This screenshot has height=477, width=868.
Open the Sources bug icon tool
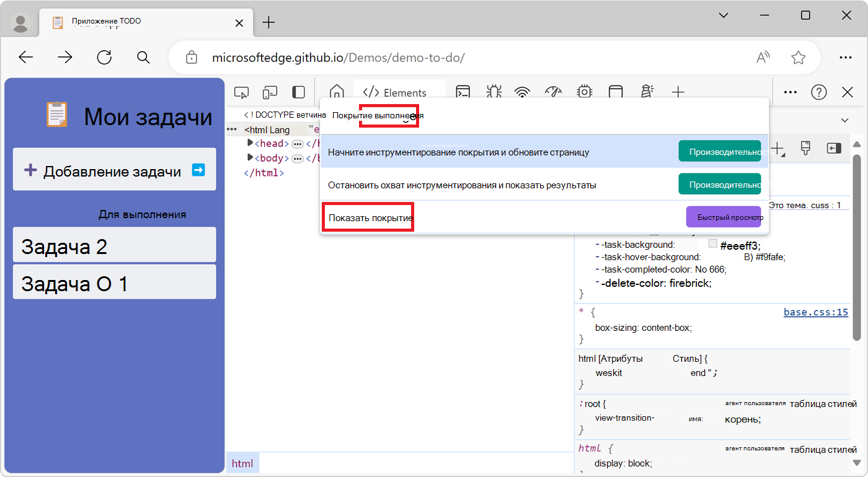[494, 92]
